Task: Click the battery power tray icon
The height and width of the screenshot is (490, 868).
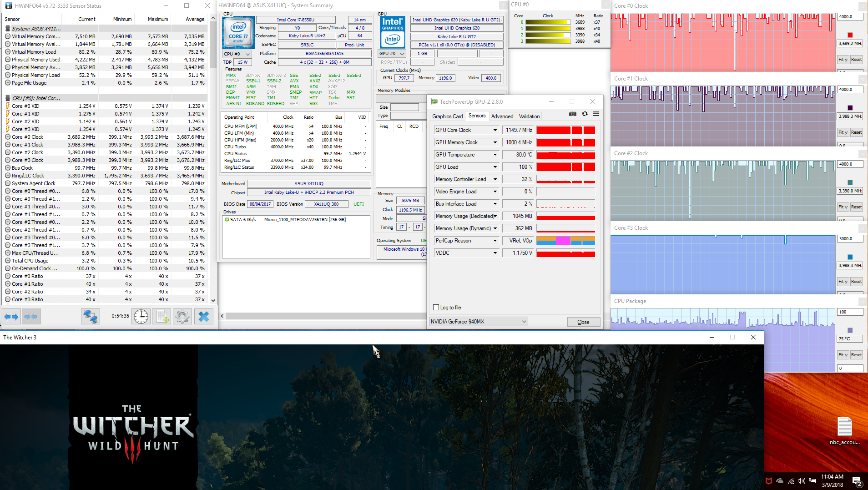Action: pos(812,481)
